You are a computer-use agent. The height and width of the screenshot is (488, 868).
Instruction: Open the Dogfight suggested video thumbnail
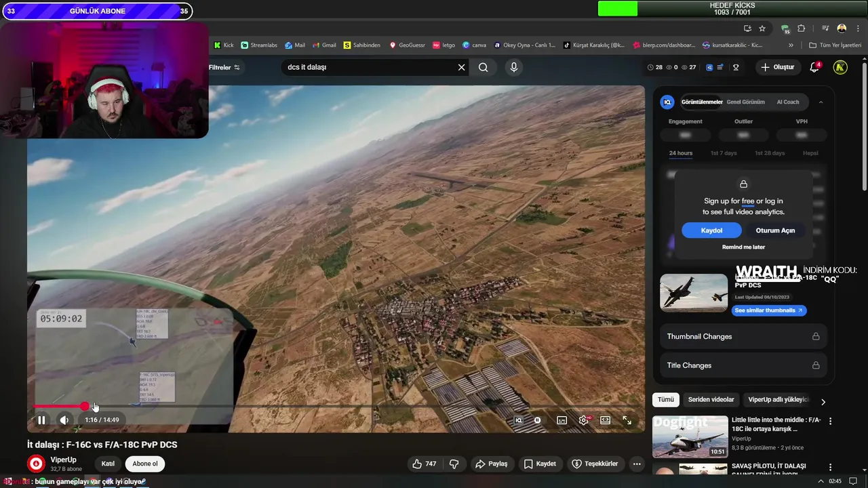[x=690, y=437]
